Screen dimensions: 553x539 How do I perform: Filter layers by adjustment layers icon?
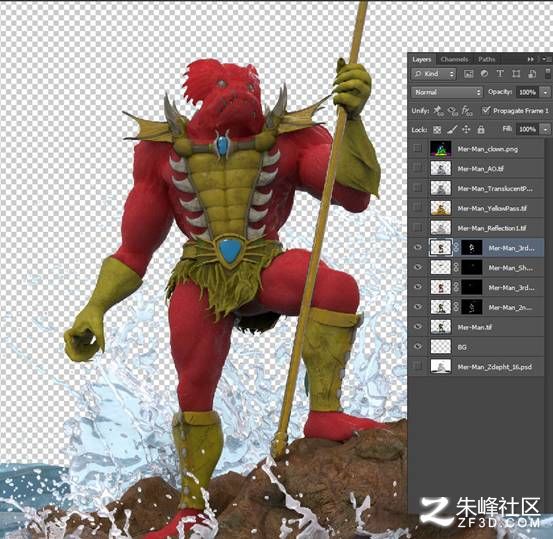[484, 74]
